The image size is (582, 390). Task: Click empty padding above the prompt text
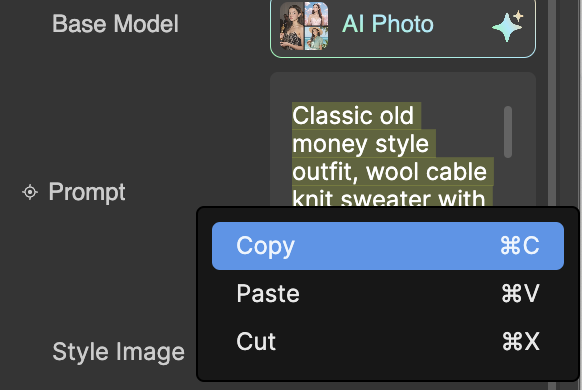click(386, 87)
